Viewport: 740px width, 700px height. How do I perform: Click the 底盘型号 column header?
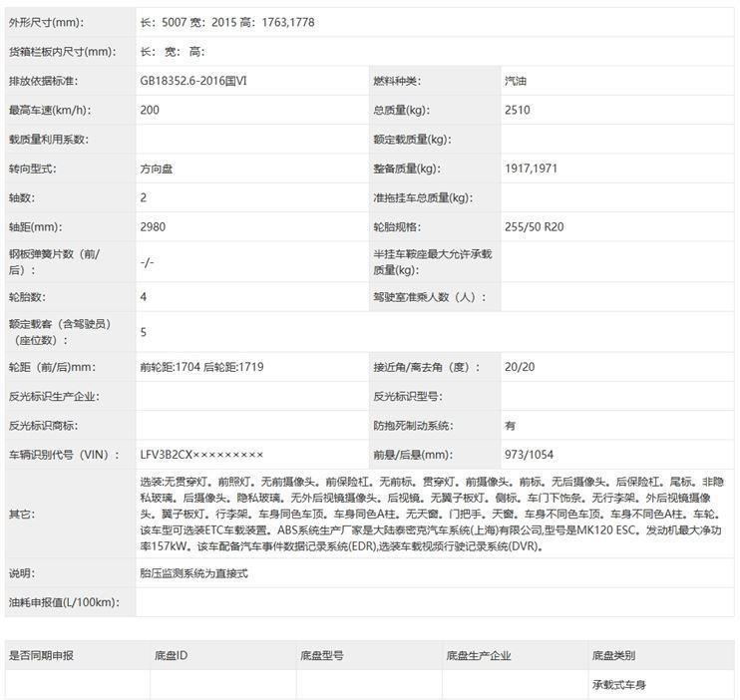point(322,655)
